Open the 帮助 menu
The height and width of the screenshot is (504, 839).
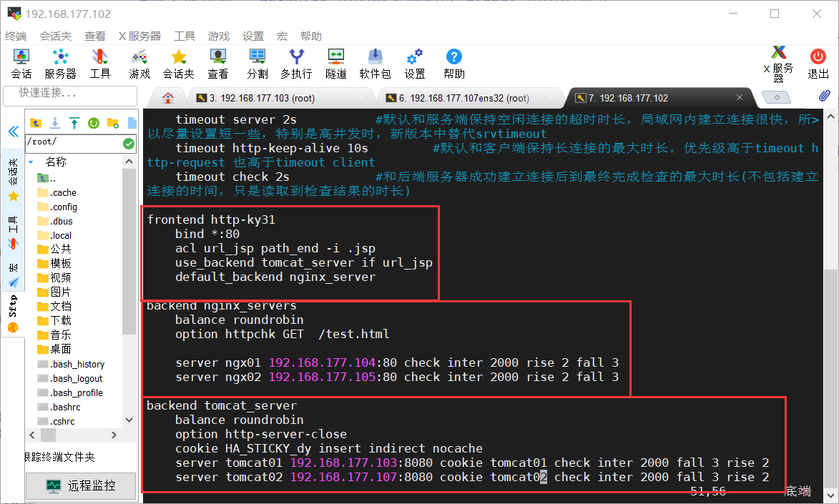(x=311, y=36)
